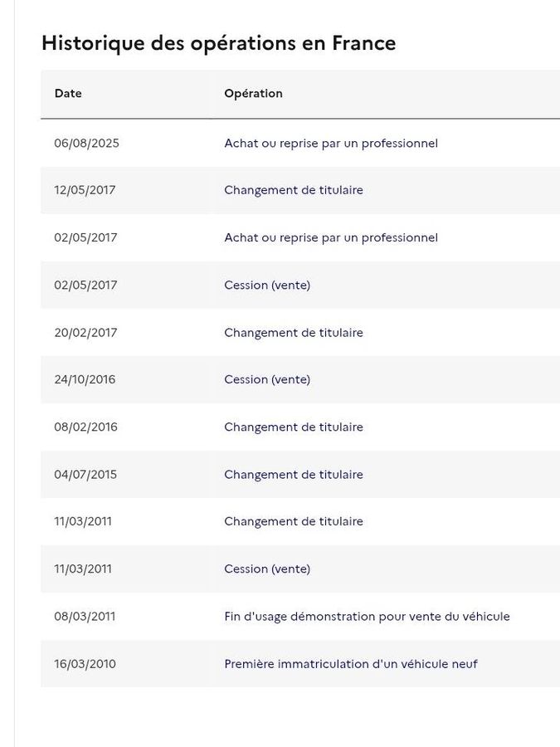This screenshot has width=560, height=747.
Task: Select the 08/02/2016 date cell
Action: point(85,427)
